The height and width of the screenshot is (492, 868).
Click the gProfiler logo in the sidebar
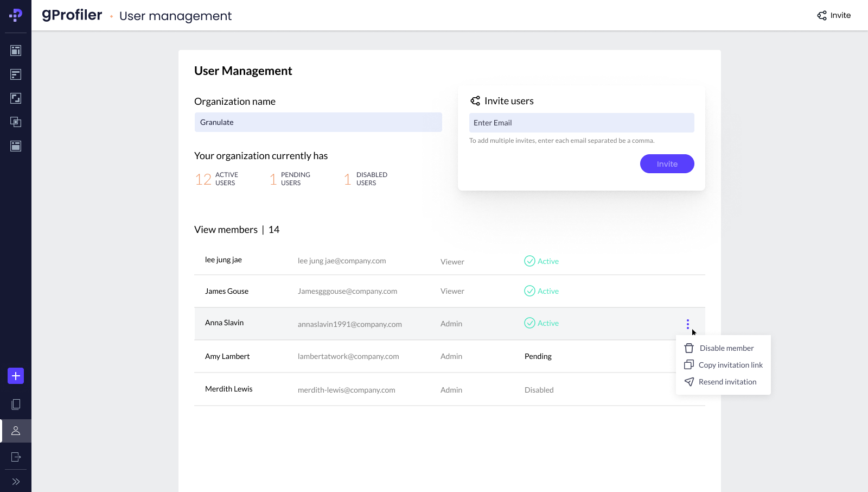tap(16, 15)
